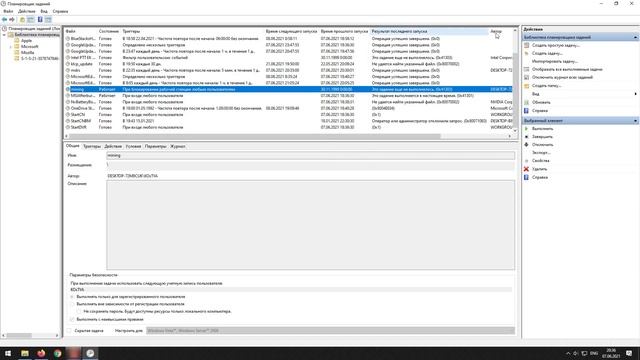
Task: Click Экспорт... in the selected item actions
Action: (541, 153)
